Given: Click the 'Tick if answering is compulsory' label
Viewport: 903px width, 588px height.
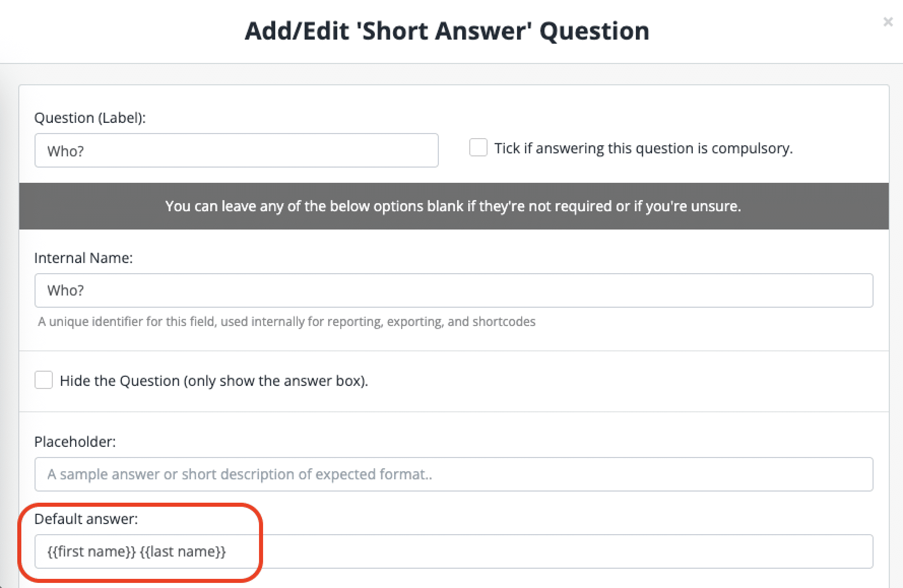Looking at the screenshot, I should coord(643,148).
